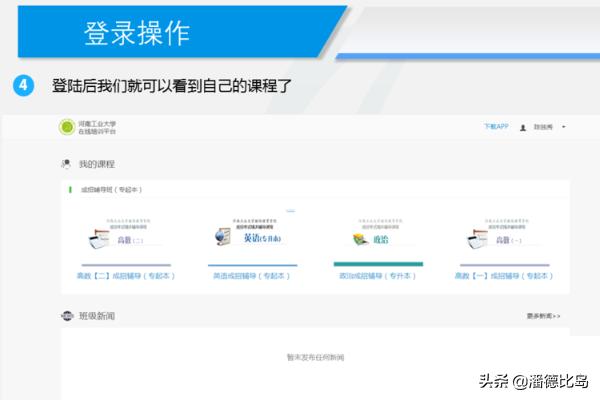Click the 暂未发布任何新闻 notice text
Viewport: 600px width, 400px height.
tap(316, 357)
